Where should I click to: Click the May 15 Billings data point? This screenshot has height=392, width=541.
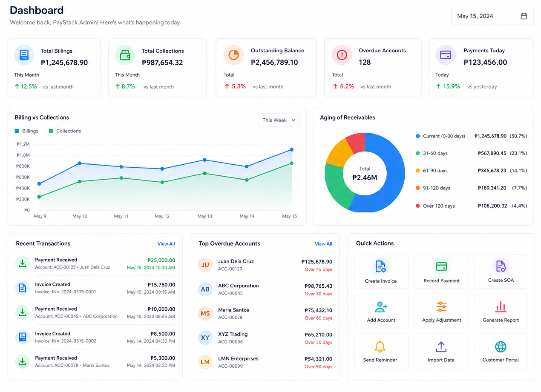pyautogui.click(x=292, y=149)
